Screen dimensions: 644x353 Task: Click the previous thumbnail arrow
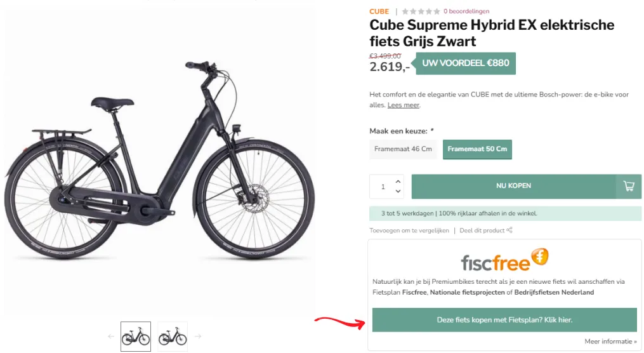click(111, 336)
